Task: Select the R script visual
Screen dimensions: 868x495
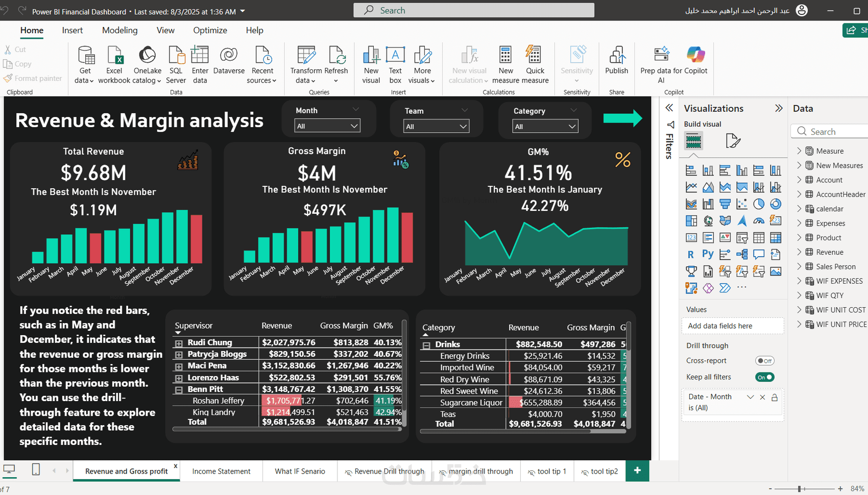Action: [691, 254]
